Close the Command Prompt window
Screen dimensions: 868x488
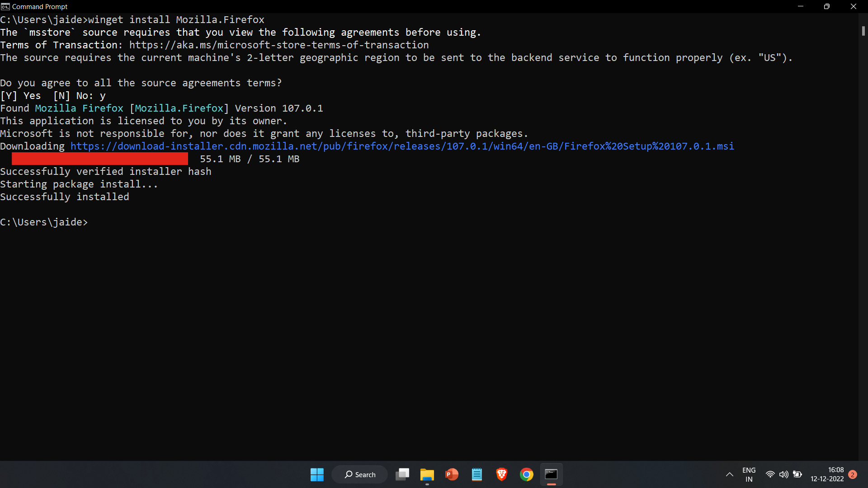tap(854, 6)
